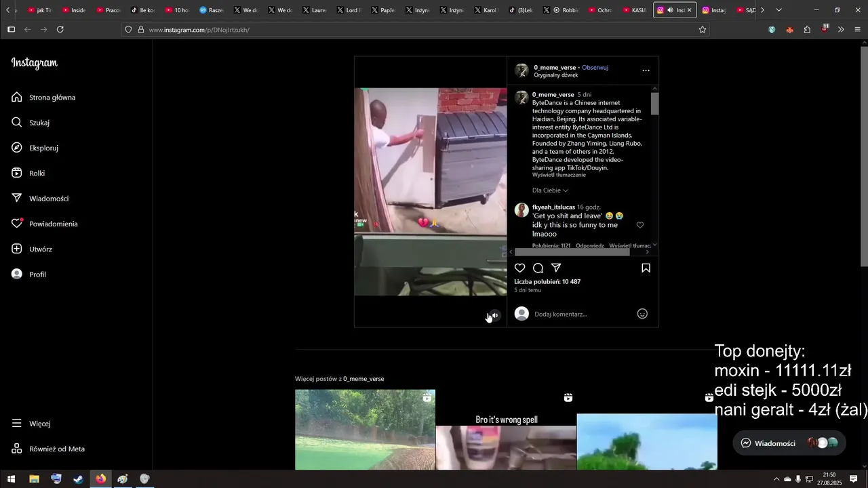The image size is (868, 488).
Task: Click Utwórz to create a post
Action: point(32,249)
